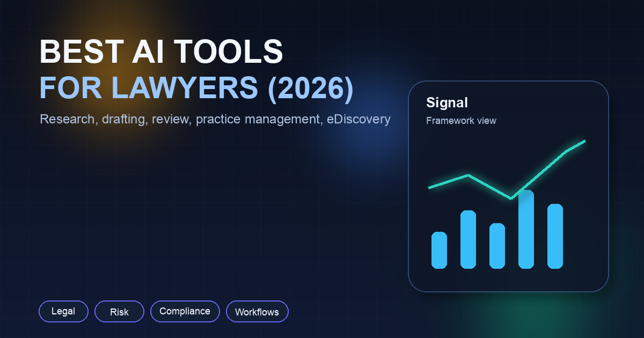Open the Framework view selector

click(461, 121)
